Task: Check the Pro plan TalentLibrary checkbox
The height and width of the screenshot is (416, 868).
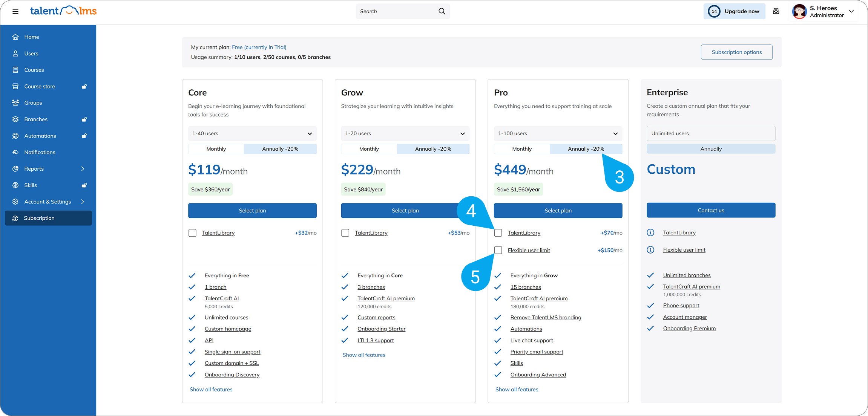Action: click(x=498, y=233)
